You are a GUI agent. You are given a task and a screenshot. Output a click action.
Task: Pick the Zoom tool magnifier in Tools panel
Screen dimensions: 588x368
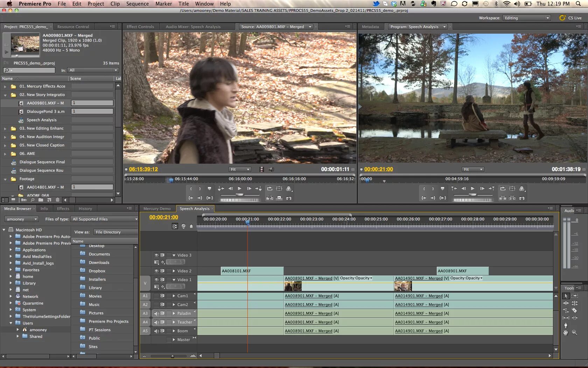coord(574,333)
